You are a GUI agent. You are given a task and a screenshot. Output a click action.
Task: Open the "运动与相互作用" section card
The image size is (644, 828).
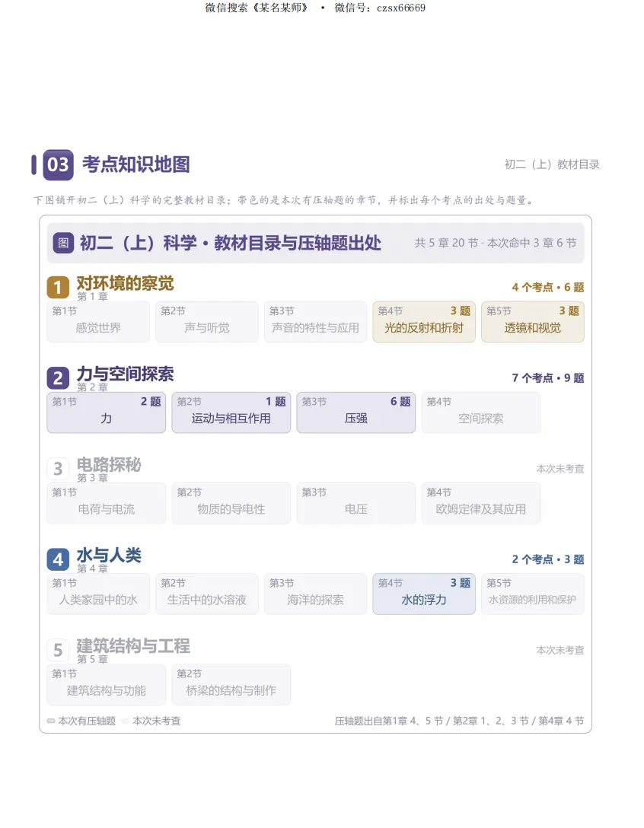pos(231,412)
